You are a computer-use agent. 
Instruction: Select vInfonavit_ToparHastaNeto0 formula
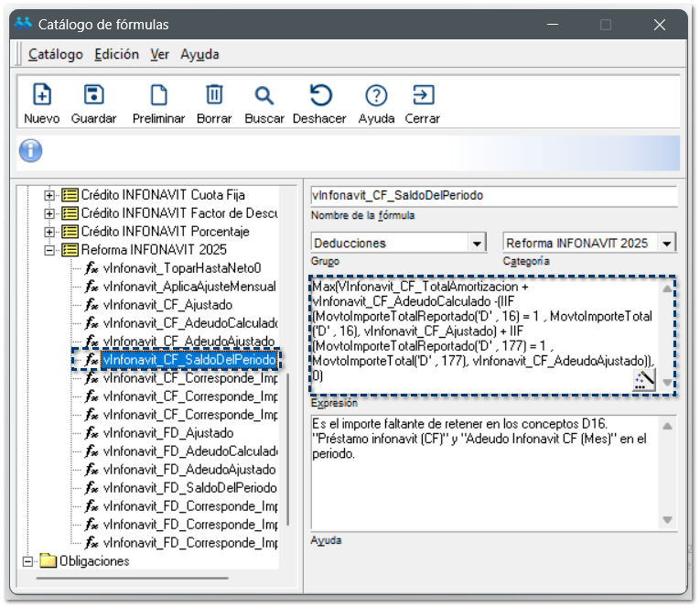coord(182,268)
